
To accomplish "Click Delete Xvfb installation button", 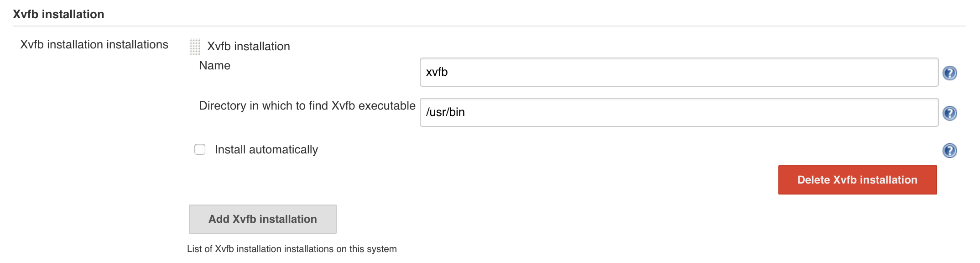I will click(857, 180).
